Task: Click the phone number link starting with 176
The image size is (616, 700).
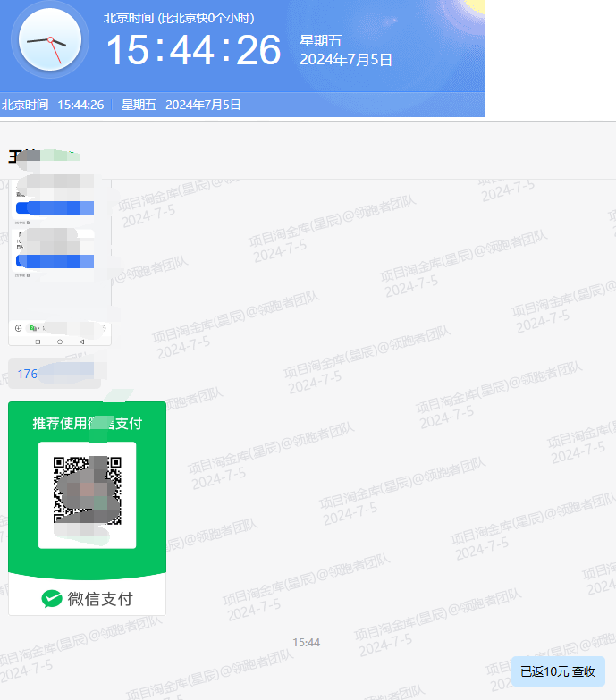Action: (28, 374)
